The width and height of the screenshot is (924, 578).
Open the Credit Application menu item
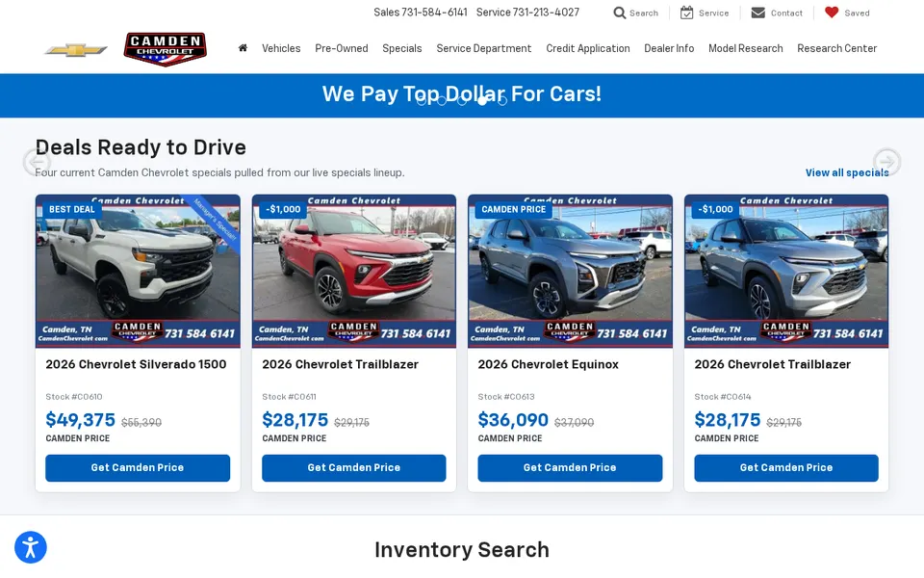[x=587, y=48]
